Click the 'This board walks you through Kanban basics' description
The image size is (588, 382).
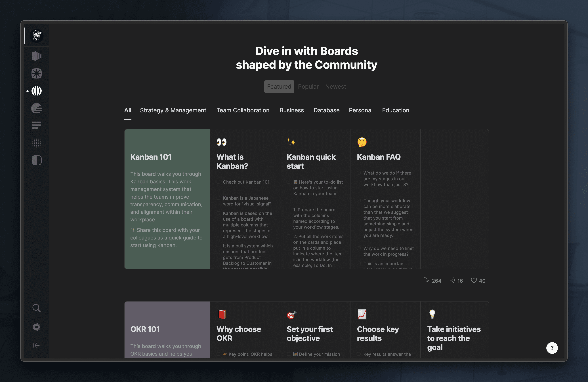(166, 197)
